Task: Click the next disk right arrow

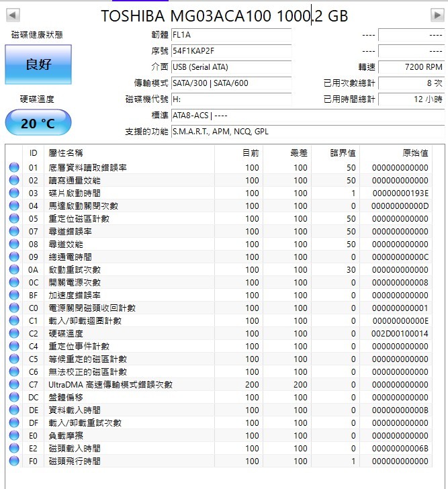Action: 437,15
